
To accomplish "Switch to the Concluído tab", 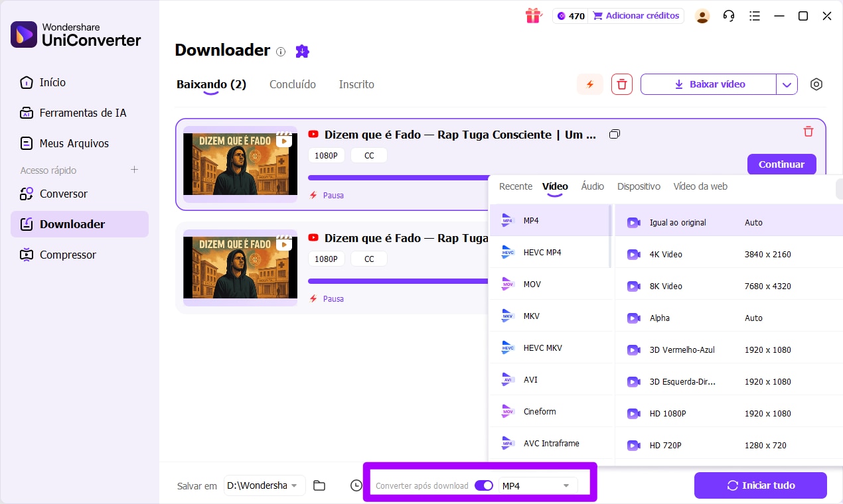I will coord(292,84).
